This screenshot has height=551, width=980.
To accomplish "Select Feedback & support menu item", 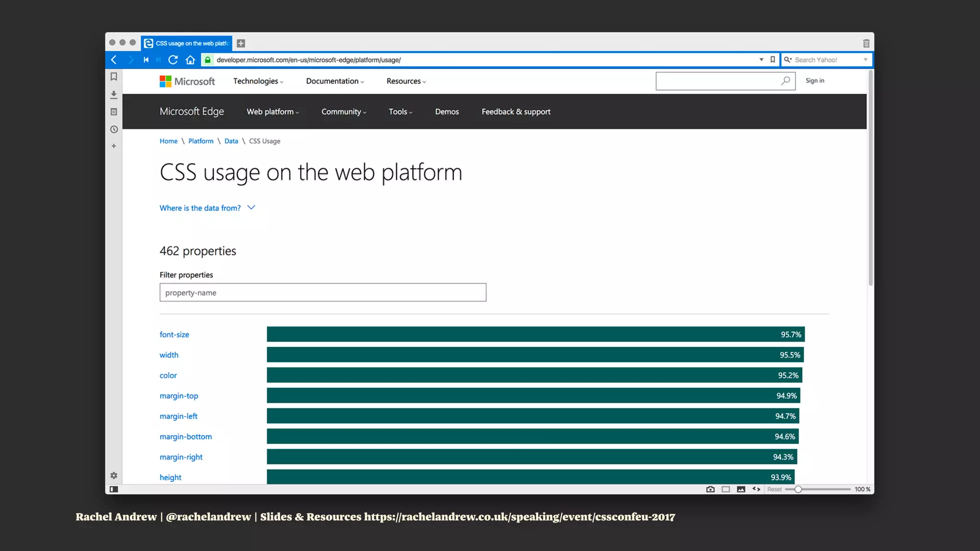I will pos(516,112).
